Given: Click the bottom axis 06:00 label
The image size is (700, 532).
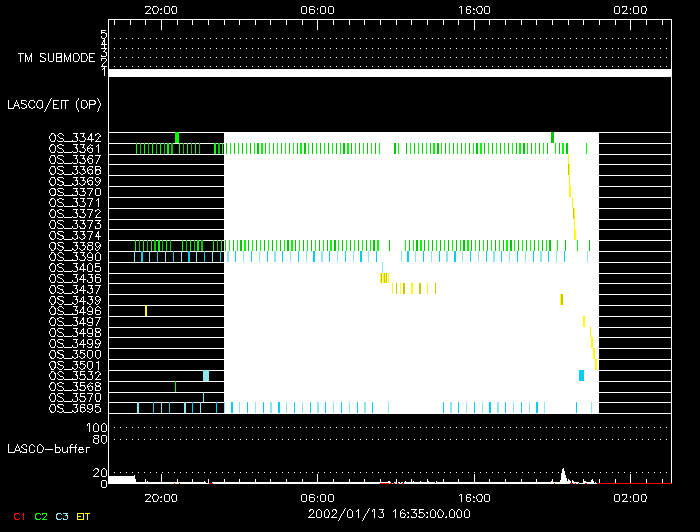Looking at the screenshot, I should tap(317, 498).
